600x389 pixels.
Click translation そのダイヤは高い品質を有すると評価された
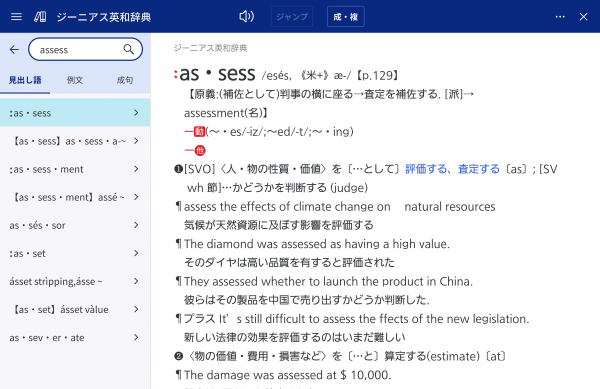pos(289,262)
